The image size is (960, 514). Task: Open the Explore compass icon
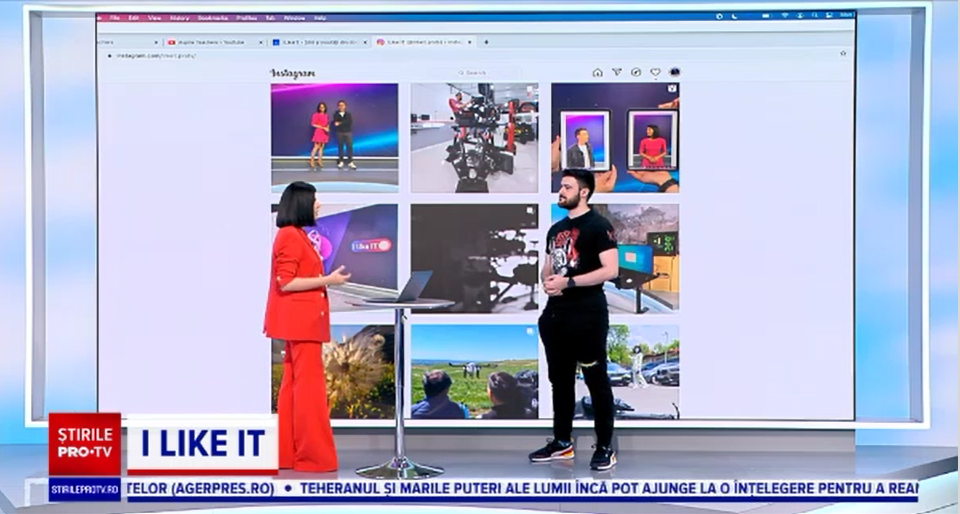pyautogui.click(x=636, y=72)
